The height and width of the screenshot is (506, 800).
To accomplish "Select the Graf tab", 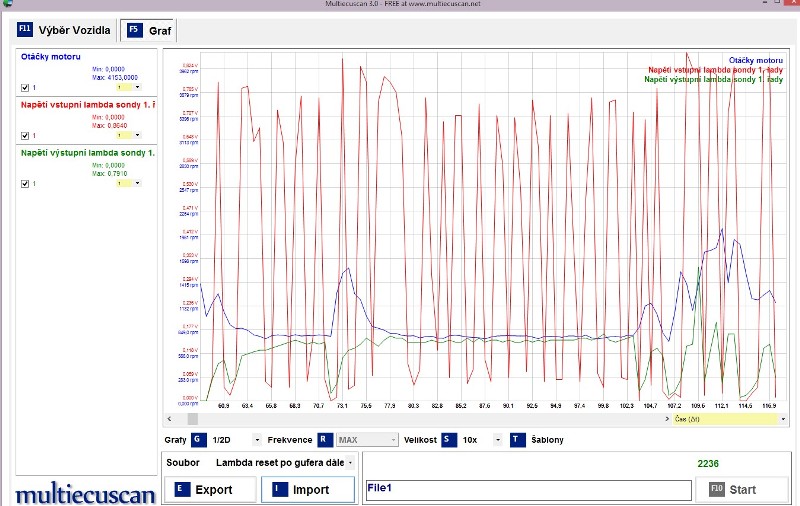I will click(x=159, y=31).
